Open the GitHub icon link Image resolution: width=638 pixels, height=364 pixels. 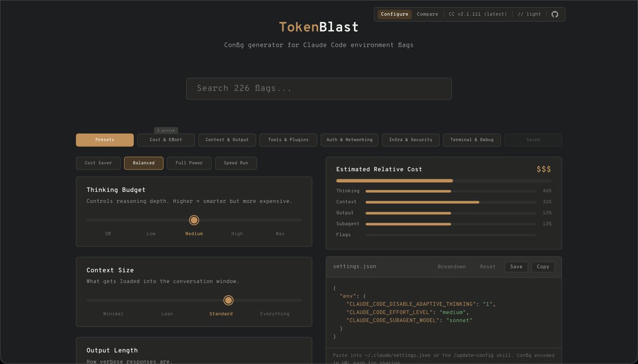click(555, 14)
